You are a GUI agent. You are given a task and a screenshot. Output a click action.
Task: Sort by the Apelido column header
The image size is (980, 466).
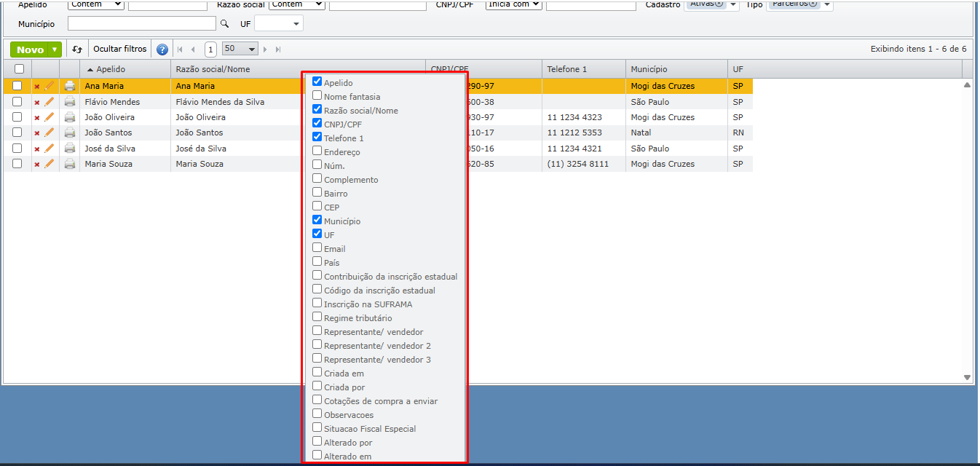coord(125,69)
